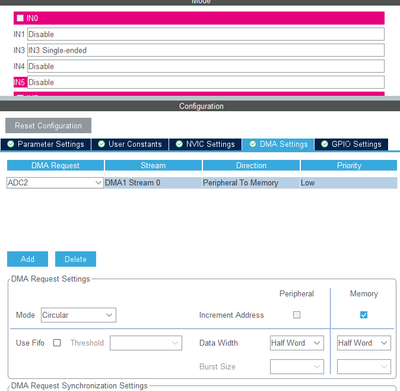The height and width of the screenshot is (391, 400).
Task: Uncheck Memory increment address checkbox
Action: point(364,315)
